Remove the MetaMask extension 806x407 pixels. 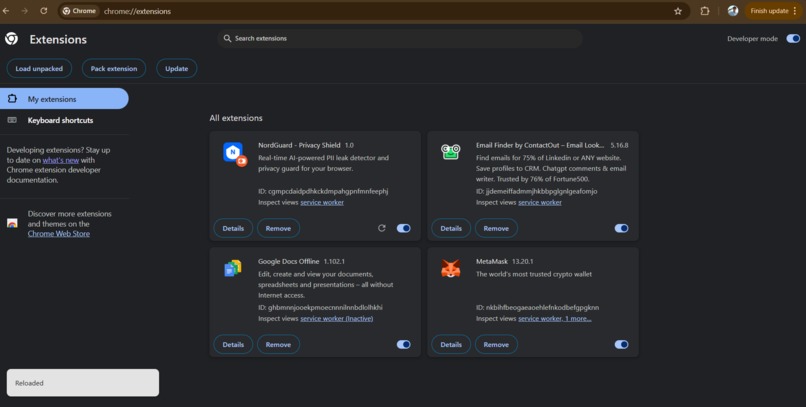pos(496,344)
